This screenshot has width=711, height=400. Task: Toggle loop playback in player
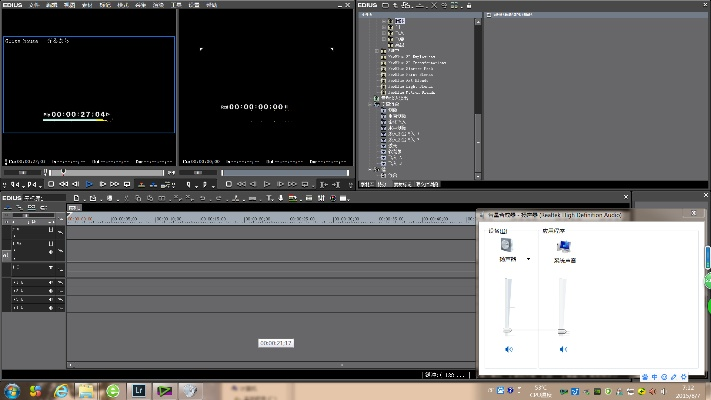click(127, 184)
